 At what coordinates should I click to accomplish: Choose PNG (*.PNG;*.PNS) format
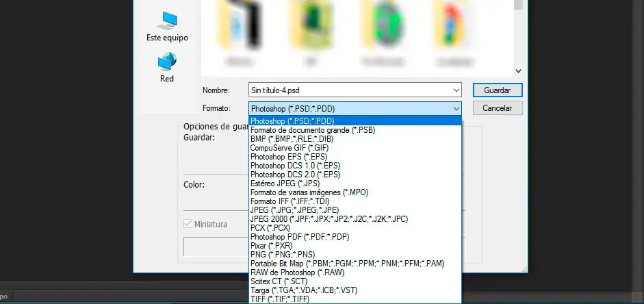pyautogui.click(x=355, y=255)
